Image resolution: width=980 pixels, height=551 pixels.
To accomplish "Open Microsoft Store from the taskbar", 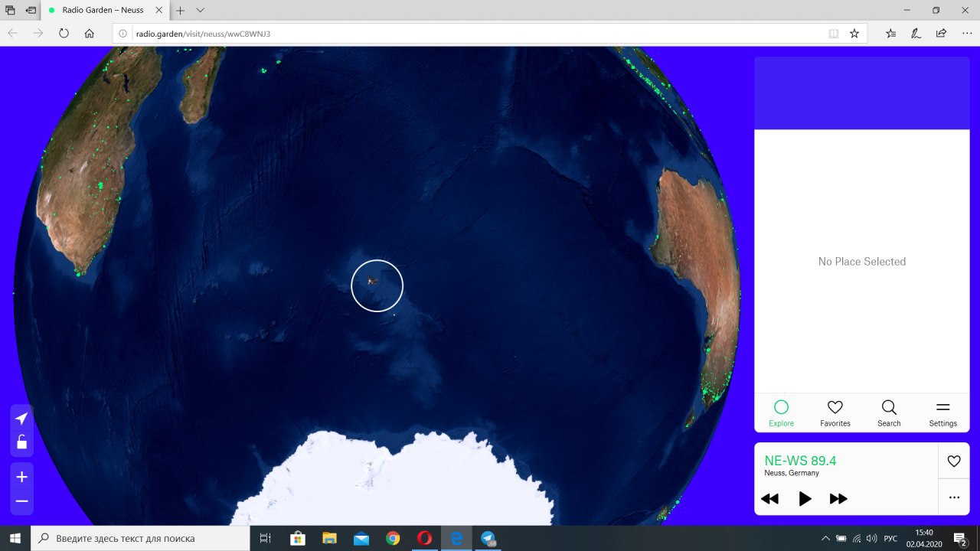I will tap(298, 539).
